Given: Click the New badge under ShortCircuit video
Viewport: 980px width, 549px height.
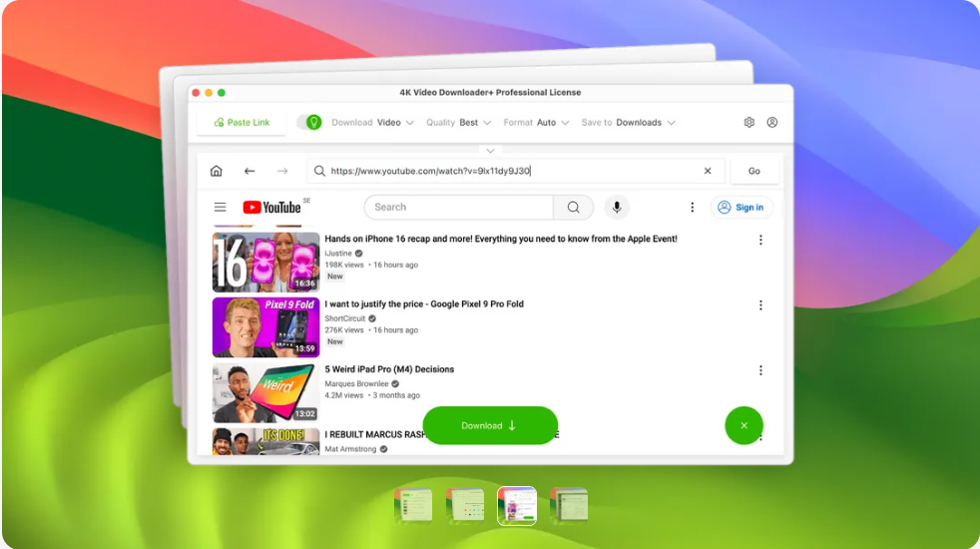Looking at the screenshot, I should pyautogui.click(x=335, y=342).
